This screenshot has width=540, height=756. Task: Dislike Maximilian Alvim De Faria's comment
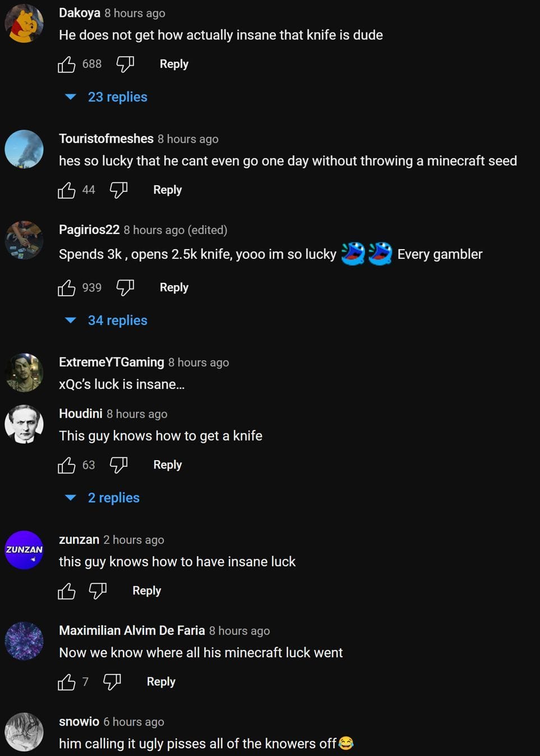(x=112, y=682)
